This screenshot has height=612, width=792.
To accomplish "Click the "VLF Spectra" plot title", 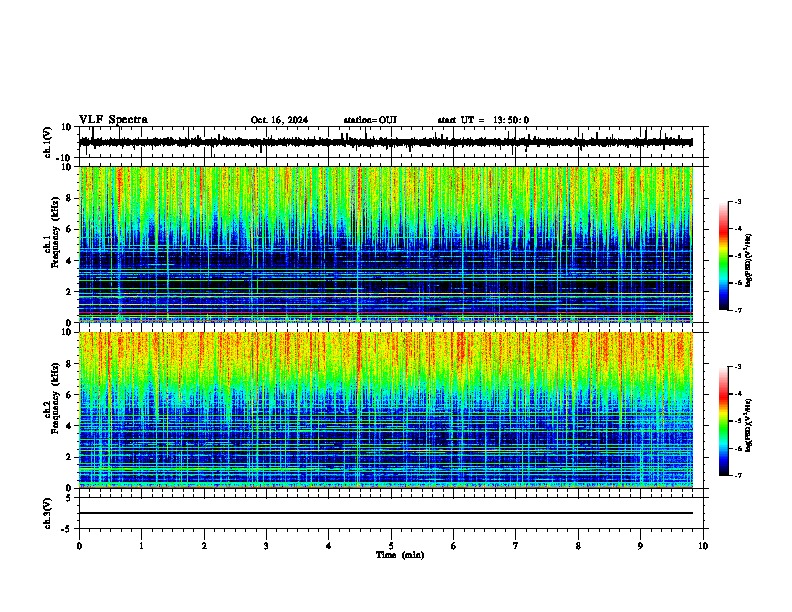I will pyautogui.click(x=113, y=119).
